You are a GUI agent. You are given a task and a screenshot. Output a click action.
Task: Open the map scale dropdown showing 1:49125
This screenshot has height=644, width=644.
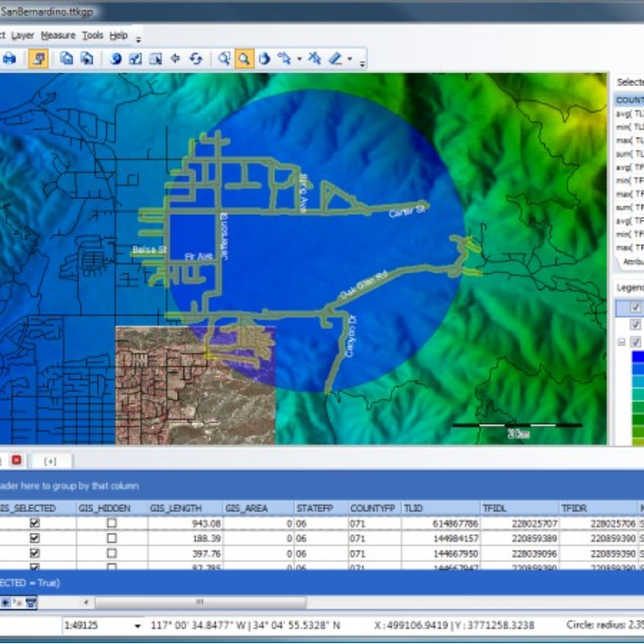(x=137, y=625)
